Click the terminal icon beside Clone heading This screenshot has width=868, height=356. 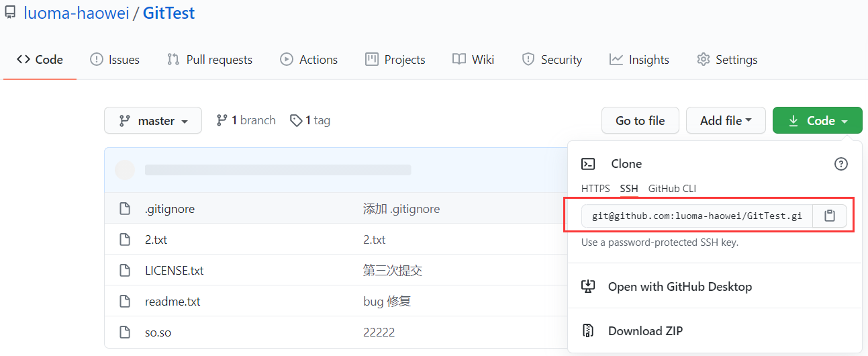(588, 164)
